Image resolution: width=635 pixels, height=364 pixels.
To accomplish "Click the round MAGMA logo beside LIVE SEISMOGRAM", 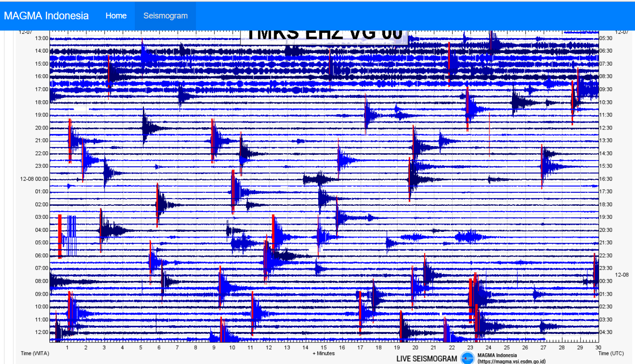I will 467,358.
